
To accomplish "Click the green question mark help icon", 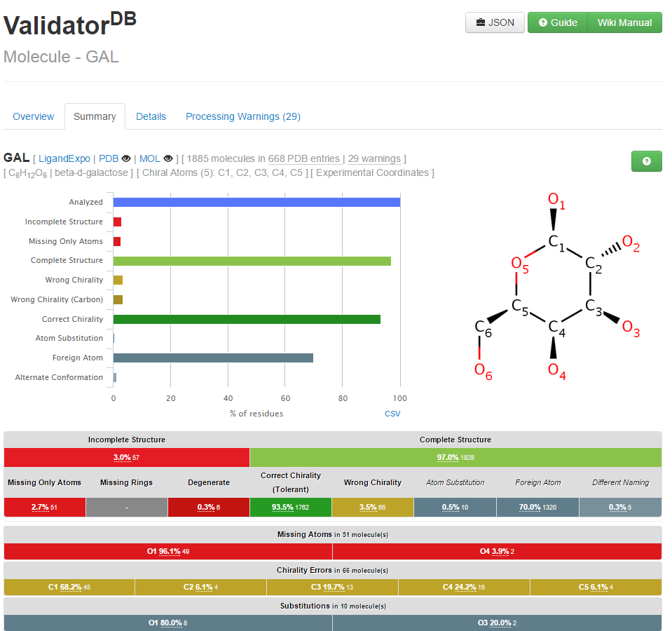I will click(646, 161).
